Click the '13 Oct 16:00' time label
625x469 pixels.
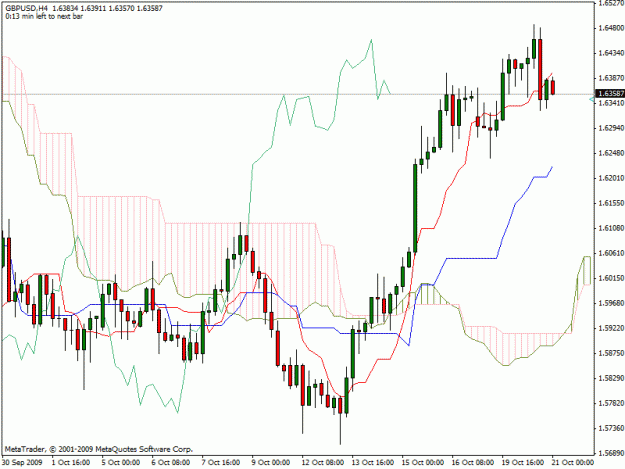(373, 462)
